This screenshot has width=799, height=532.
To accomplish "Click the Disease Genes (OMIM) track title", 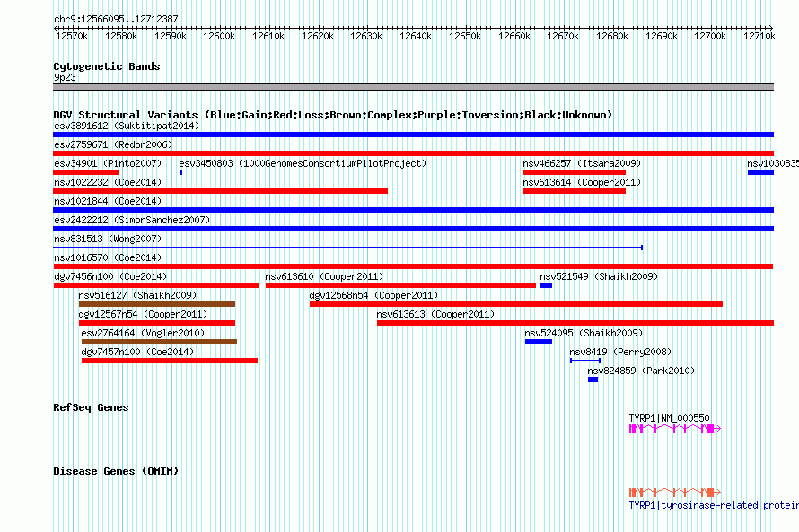I will click(116, 471).
